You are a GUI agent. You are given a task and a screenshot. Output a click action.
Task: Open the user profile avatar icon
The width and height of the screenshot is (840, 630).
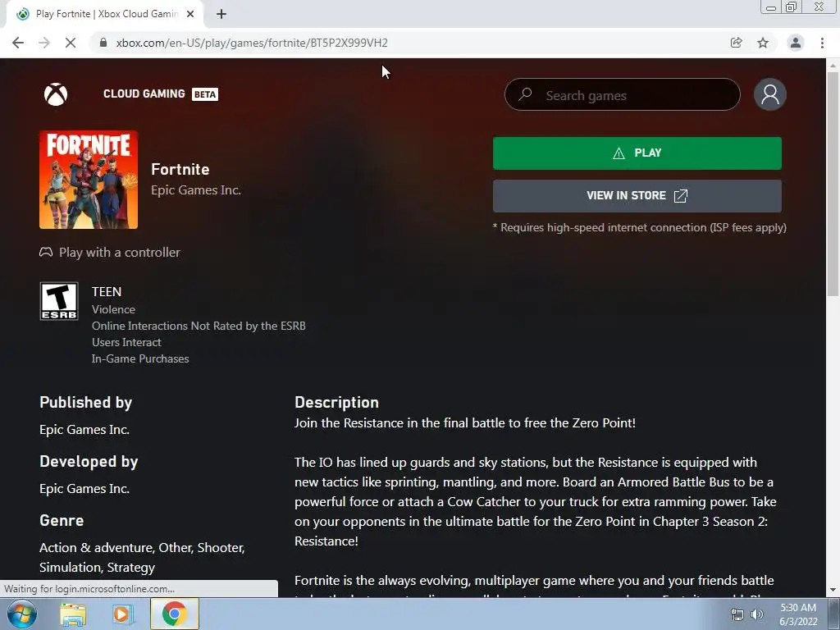769,94
